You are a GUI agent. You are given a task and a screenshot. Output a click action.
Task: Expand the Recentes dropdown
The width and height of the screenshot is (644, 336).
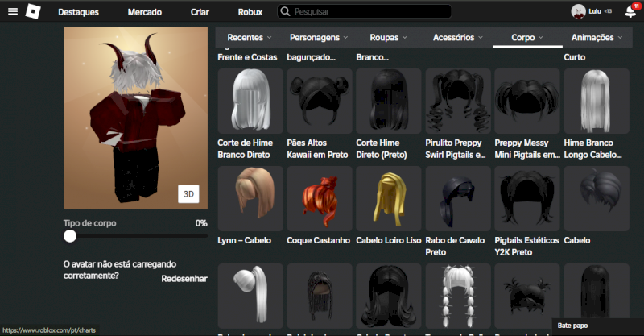point(250,37)
